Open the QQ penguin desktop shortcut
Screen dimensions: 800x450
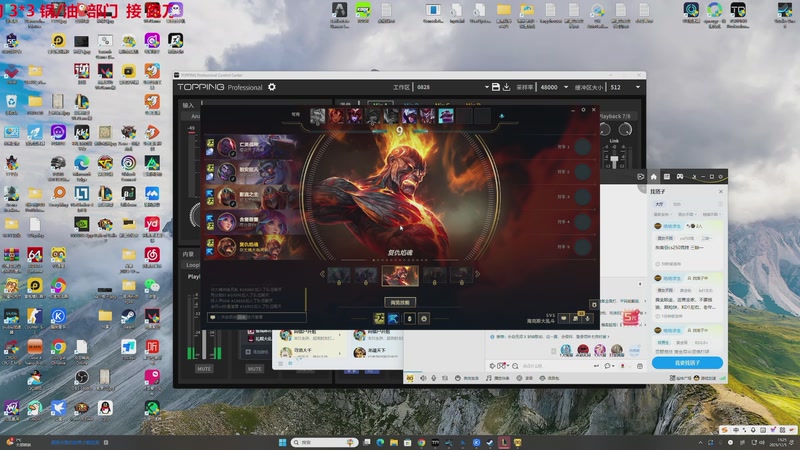coord(105,410)
